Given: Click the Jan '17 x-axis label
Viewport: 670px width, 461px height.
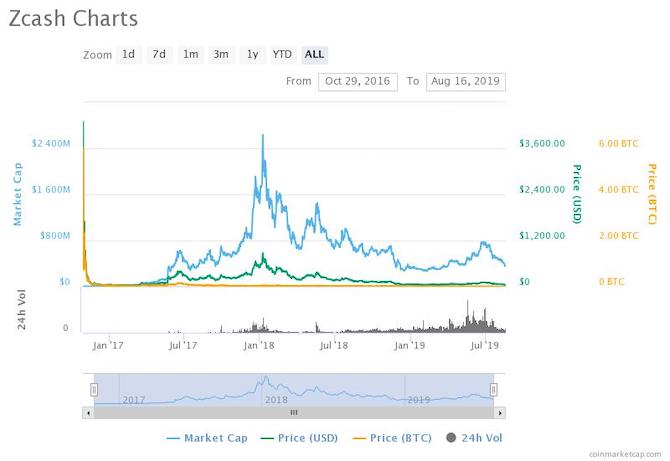Looking at the screenshot, I should pyautogui.click(x=108, y=345).
